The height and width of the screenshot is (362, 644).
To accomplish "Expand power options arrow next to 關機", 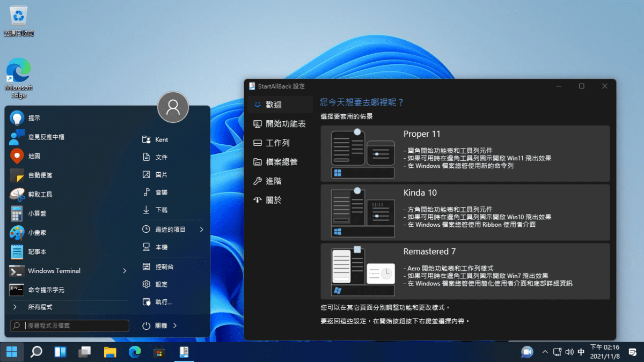I will click(175, 326).
